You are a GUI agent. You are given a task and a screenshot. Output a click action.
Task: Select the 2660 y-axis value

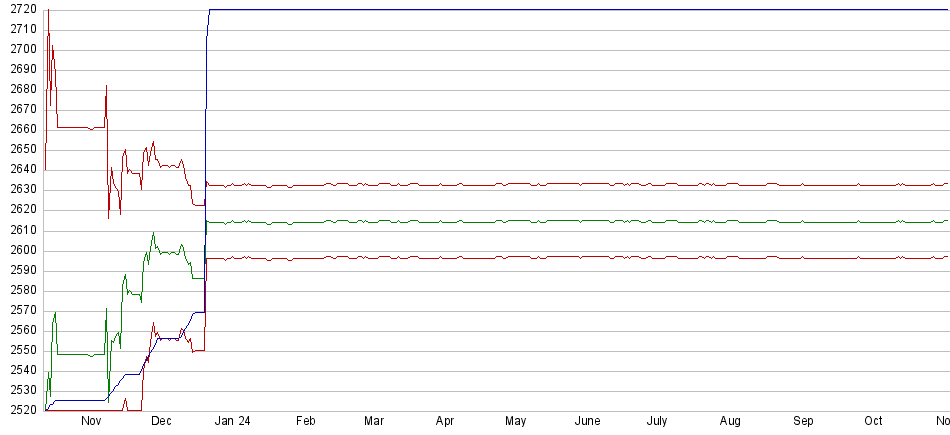(x=20, y=129)
